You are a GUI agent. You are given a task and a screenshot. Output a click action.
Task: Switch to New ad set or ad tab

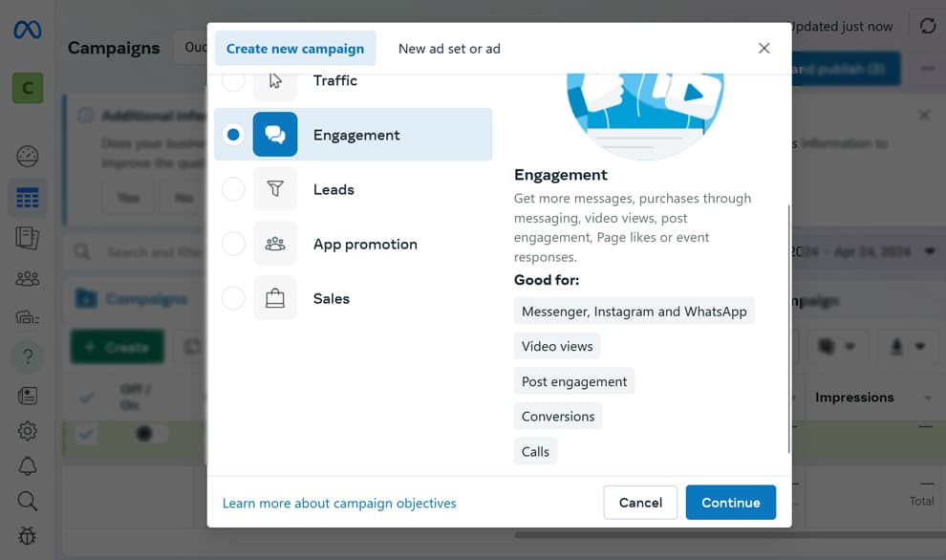449,49
